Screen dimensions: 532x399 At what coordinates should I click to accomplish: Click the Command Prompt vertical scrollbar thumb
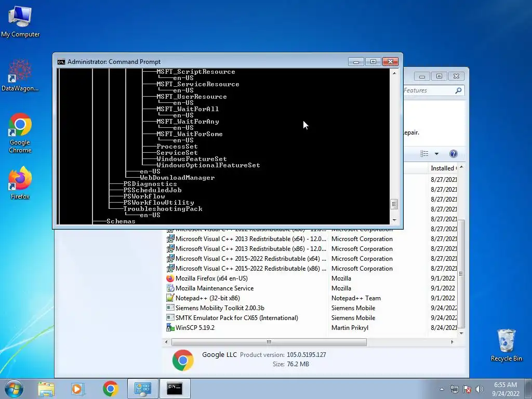[x=394, y=204]
